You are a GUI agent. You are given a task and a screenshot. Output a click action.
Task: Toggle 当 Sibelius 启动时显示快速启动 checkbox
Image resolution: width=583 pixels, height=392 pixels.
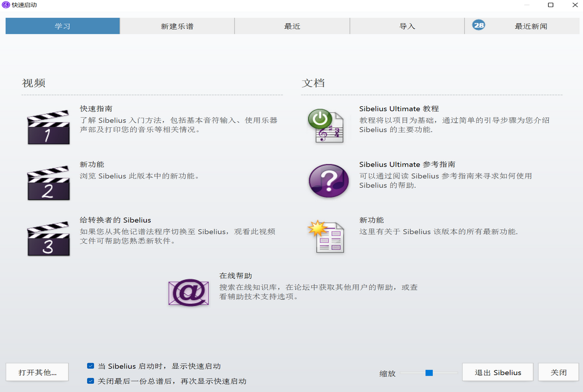tap(90, 366)
